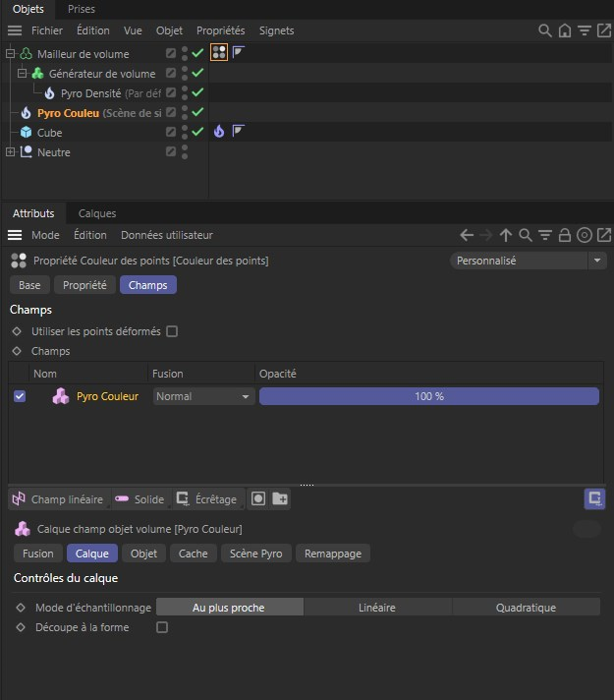This screenshot has width=614, height=700.
Task: Add a Champ linéaire field
Action: (57, 499)
